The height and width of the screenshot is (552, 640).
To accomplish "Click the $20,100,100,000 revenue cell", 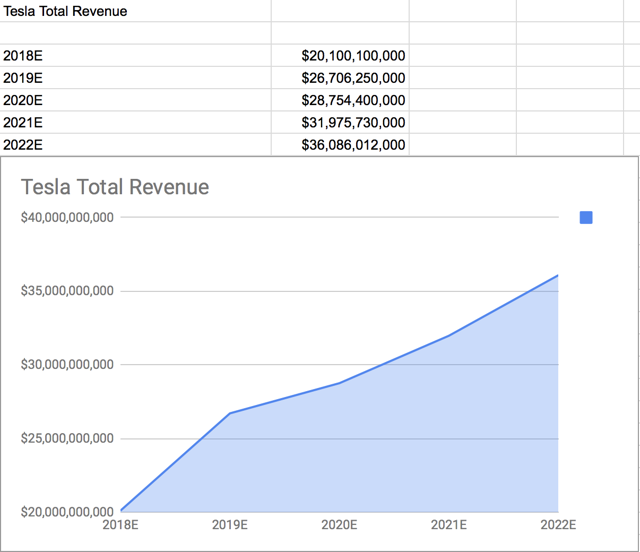I will coord(340,56).
